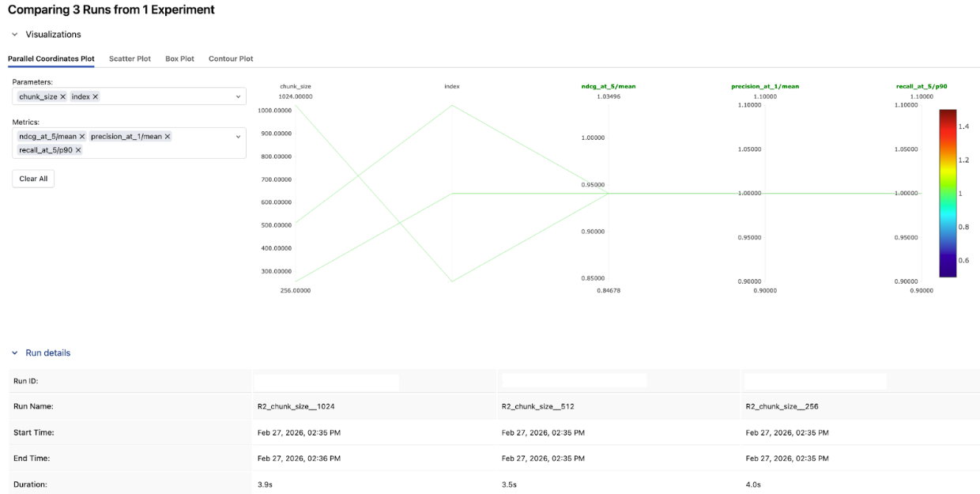Viewport: 980px width, 494px height.
Task: Switch to the Box Plot tab
Action: (x=179, y=59)
